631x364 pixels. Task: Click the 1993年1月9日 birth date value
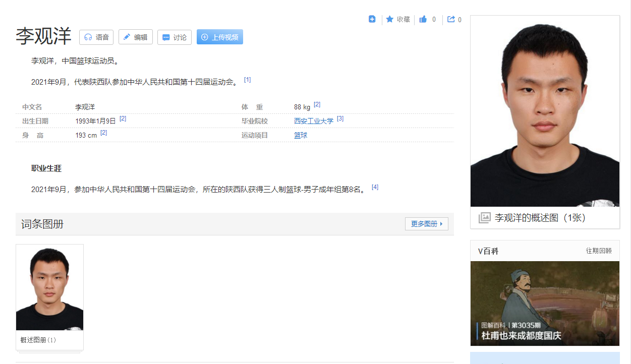(95, 121)
